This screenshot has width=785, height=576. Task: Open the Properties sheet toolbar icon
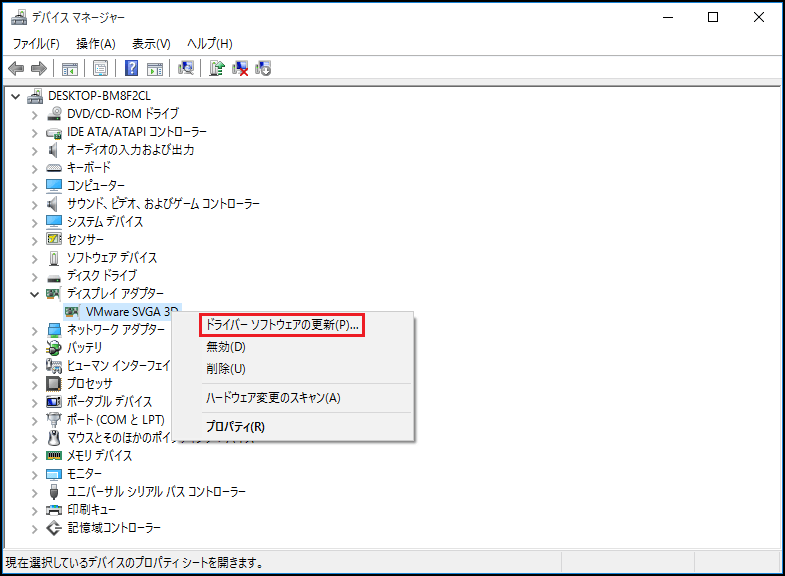pyautogui.click(x=101, y=69)
